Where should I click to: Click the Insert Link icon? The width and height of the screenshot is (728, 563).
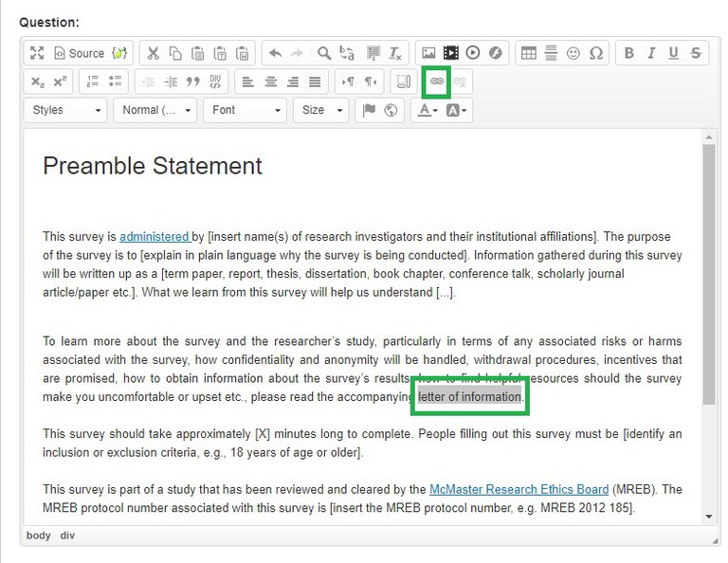pos(436,82)
